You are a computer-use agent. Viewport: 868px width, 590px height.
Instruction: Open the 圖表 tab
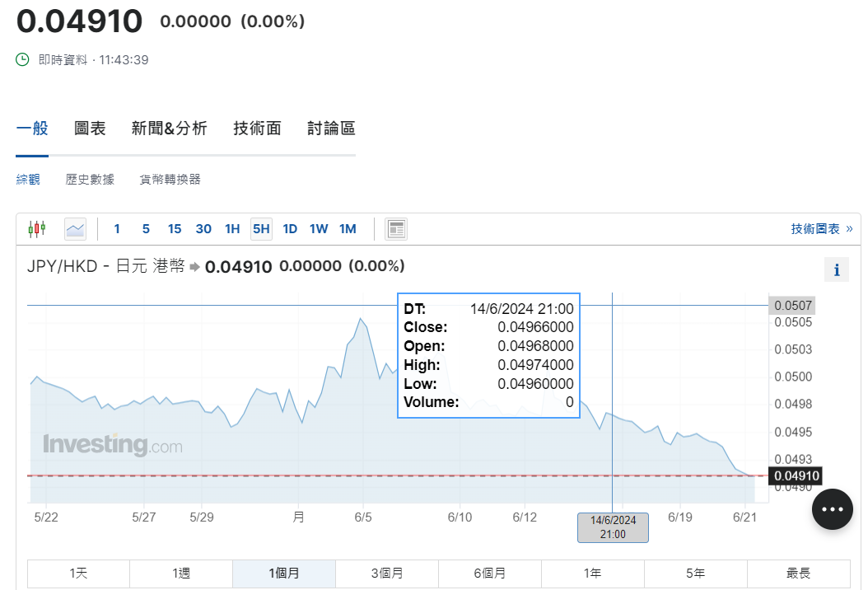pos(90,129)
